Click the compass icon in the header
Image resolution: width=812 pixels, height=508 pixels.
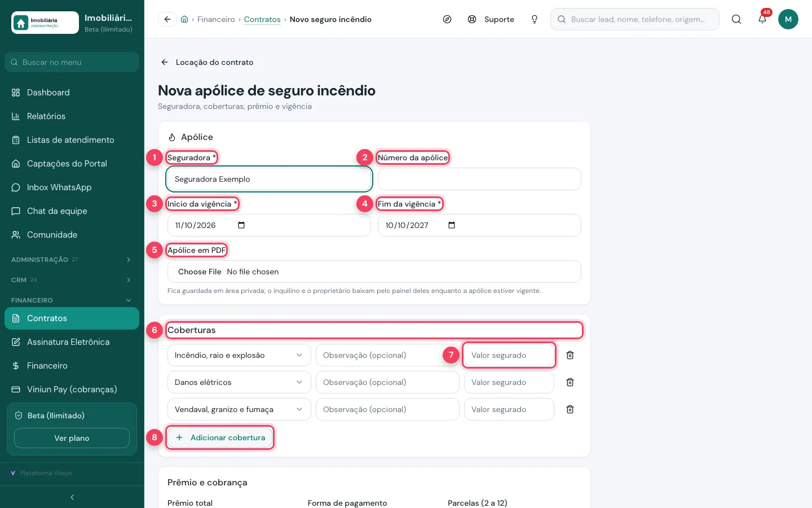pyautogui.click(x=447, y=19)
